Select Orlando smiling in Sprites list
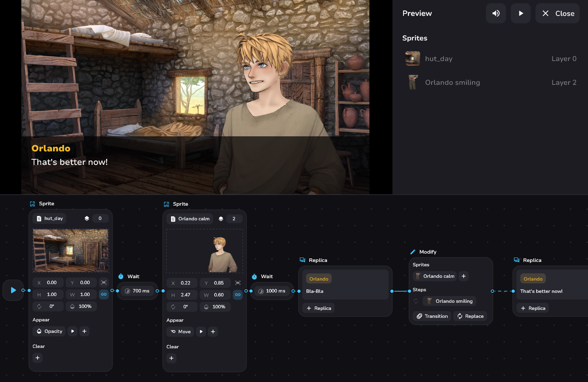The width and height of the screenshot is (588, 382). point(452,82)
